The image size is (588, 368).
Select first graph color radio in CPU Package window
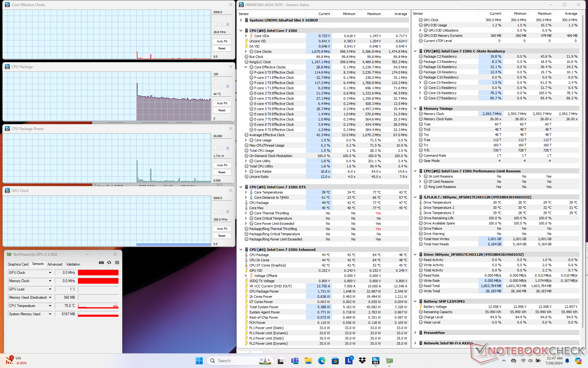[215, 86]
